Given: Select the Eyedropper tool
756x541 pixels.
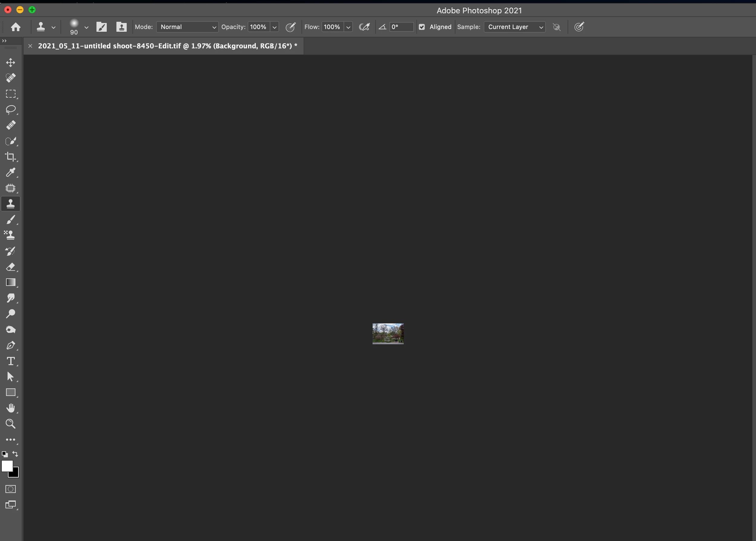Looking at the screenshot, I should tap(11, 172).
